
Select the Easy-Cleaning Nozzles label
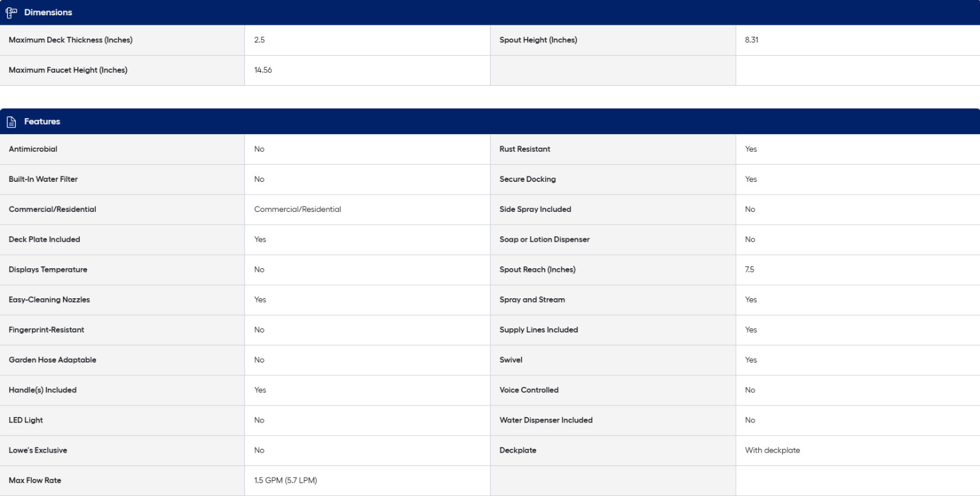click(49, 300)
